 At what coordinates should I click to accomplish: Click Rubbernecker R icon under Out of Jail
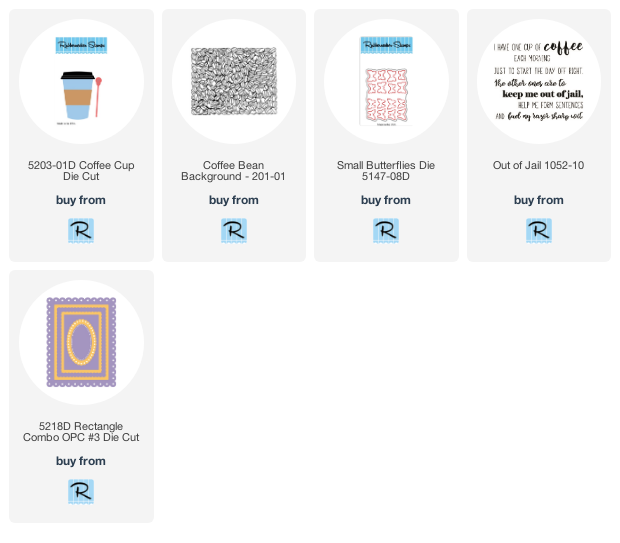pyautogui.click(x=539, y=231)
